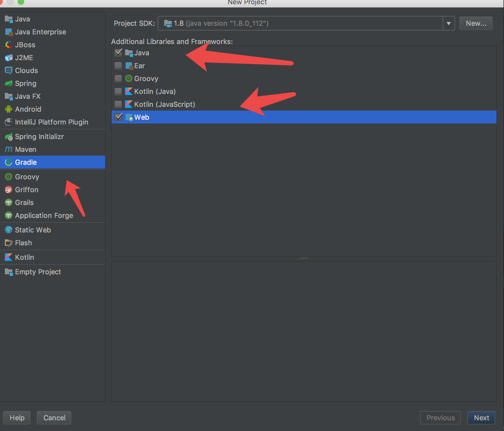
Task: Choose the Spring leaf icon
Action: click(x=9, y=83)
